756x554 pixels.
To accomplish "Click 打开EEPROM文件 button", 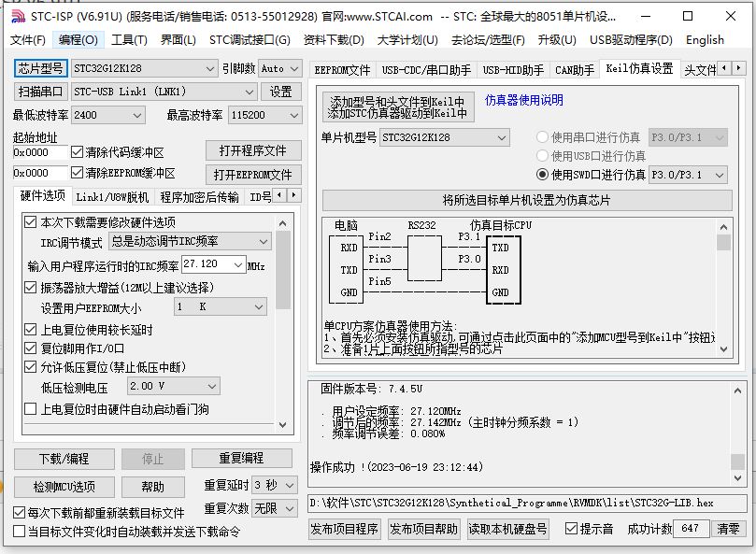I will point(253,175).
